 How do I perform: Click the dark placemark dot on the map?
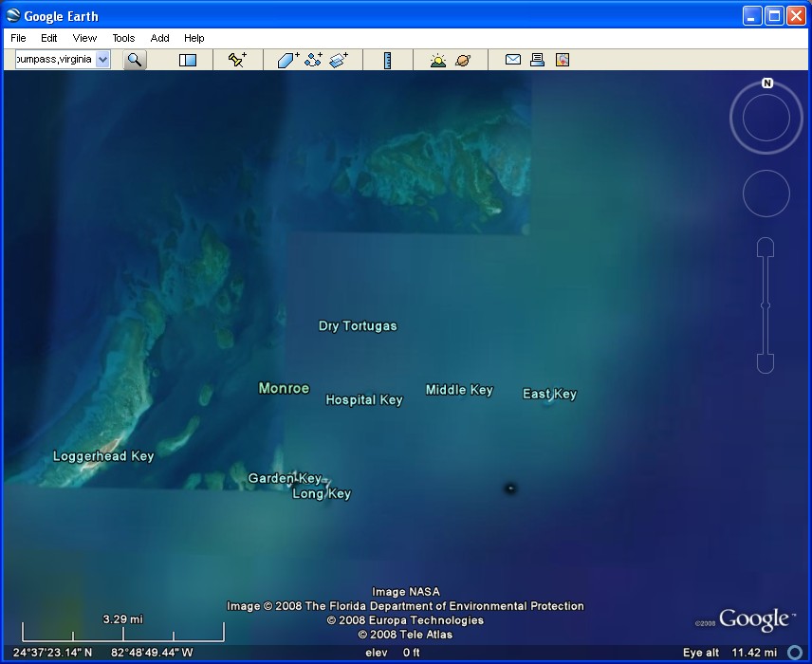coord(510,488)
